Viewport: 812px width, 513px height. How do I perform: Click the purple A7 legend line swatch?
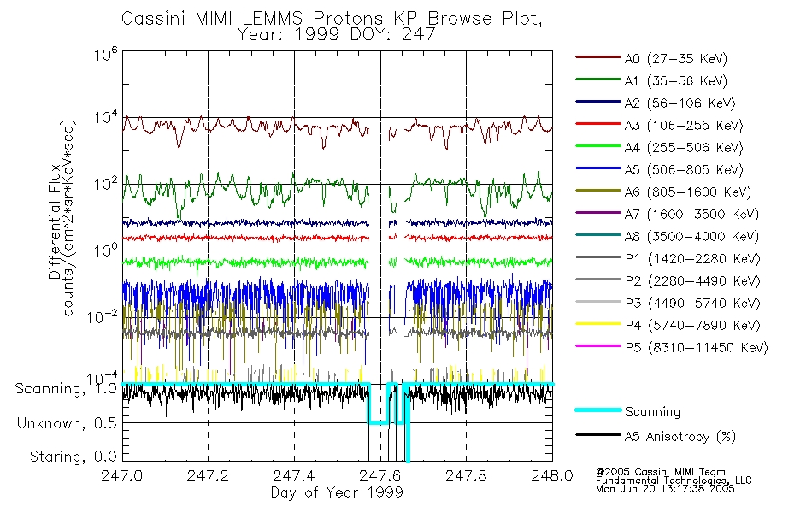coord(597,212)
